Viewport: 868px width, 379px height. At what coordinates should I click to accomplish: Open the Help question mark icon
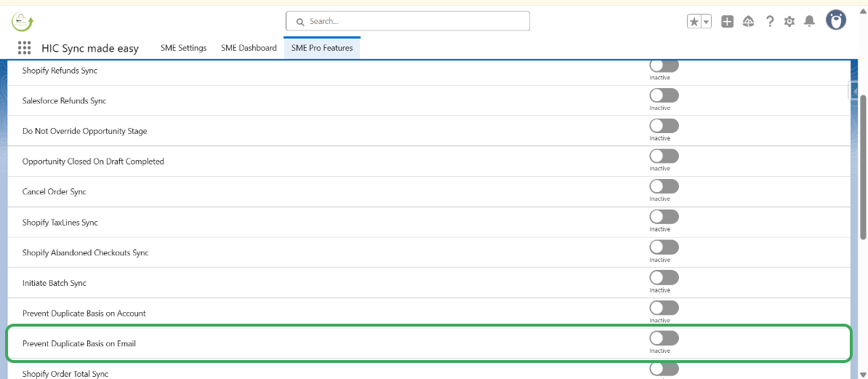[x=770, y=22]
